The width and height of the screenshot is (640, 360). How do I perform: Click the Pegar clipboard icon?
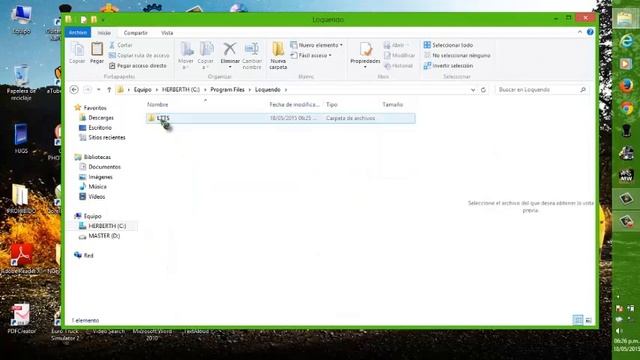[97, 53]
